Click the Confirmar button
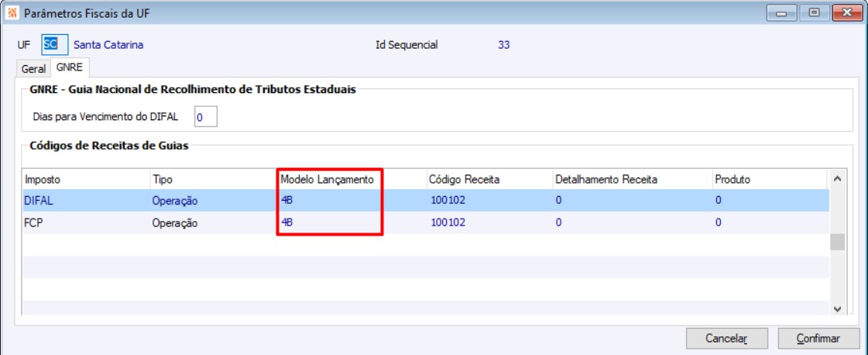This screenshot has height=355, width=868. click(x=818, y=339)
